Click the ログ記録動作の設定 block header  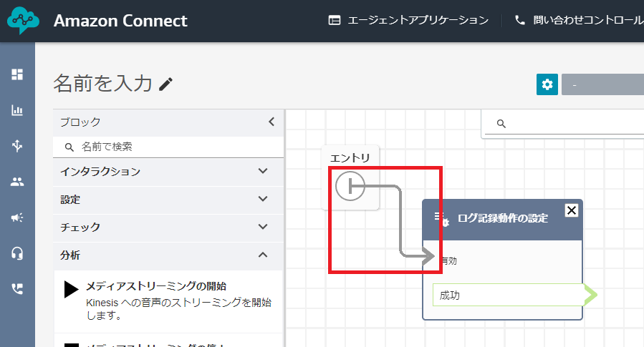(502, 220)
